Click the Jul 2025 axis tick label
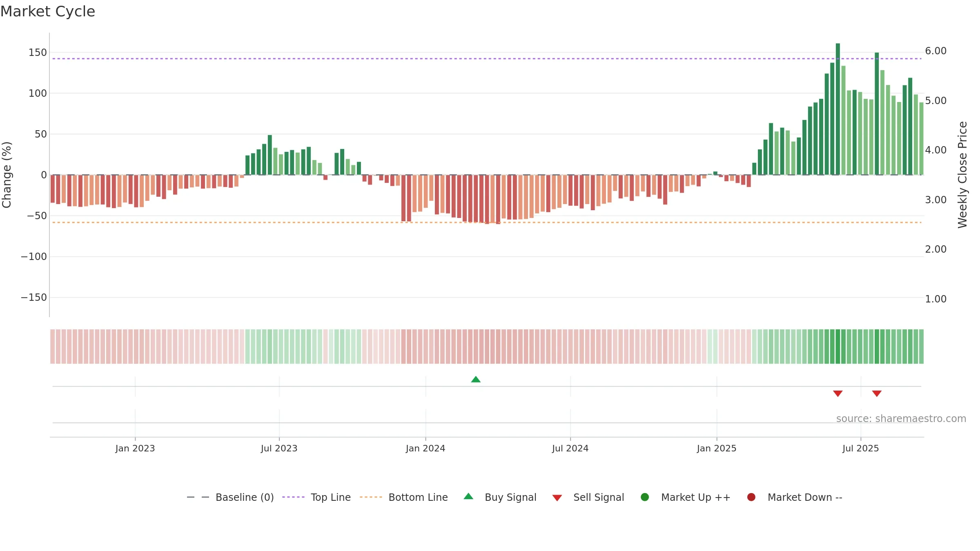Image resolution: width=980 pixels, height=551 pixels. point(861,448)
